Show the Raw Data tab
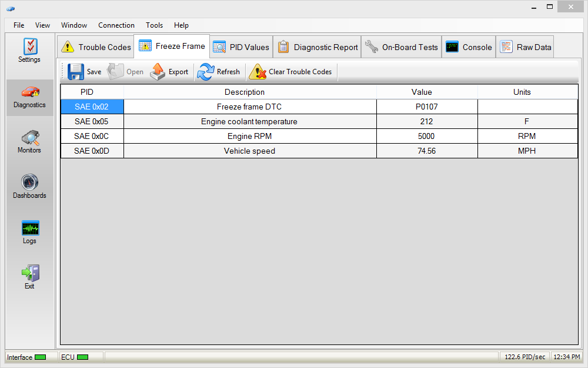The image size is (588, 368). 526,47
